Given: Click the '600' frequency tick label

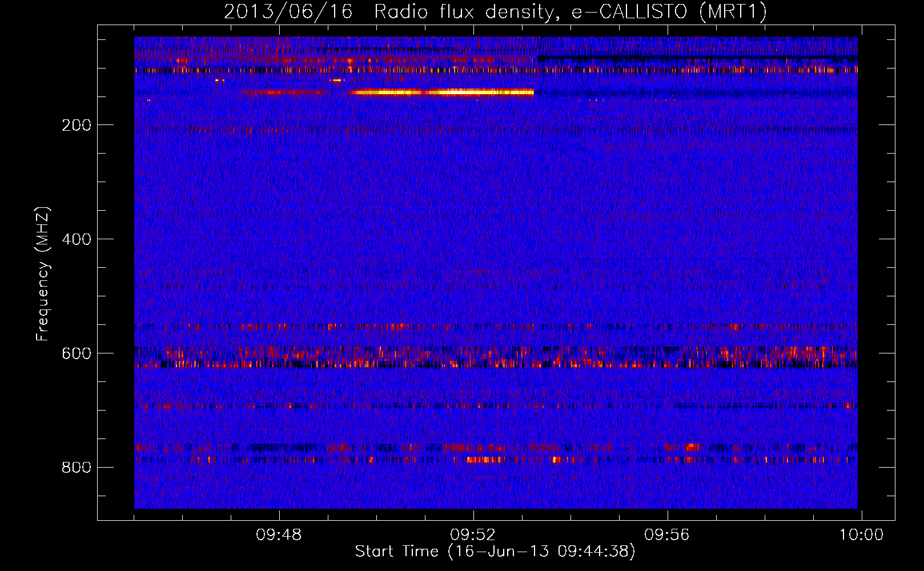Looking at the screenshot, I should [x=77, y=353].
